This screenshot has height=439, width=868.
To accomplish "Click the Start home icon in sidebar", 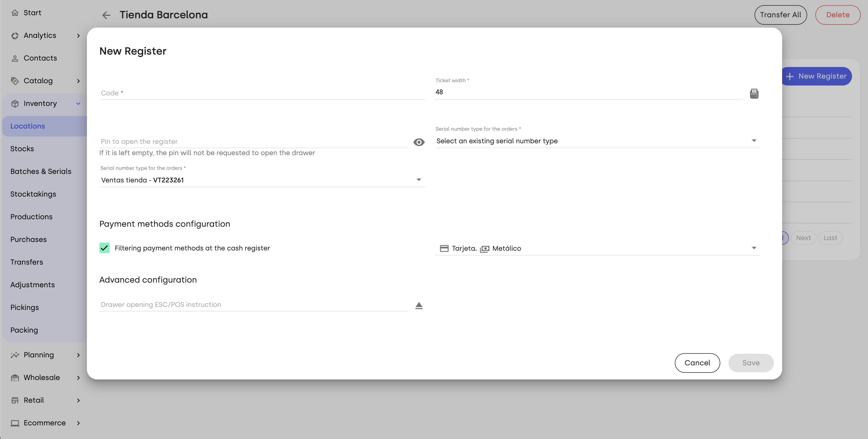I will pyautogui.click(x=15, y=13).
